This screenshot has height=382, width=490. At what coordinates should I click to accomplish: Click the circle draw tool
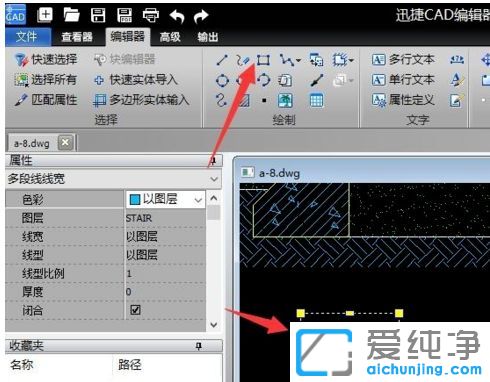point(222,80)
